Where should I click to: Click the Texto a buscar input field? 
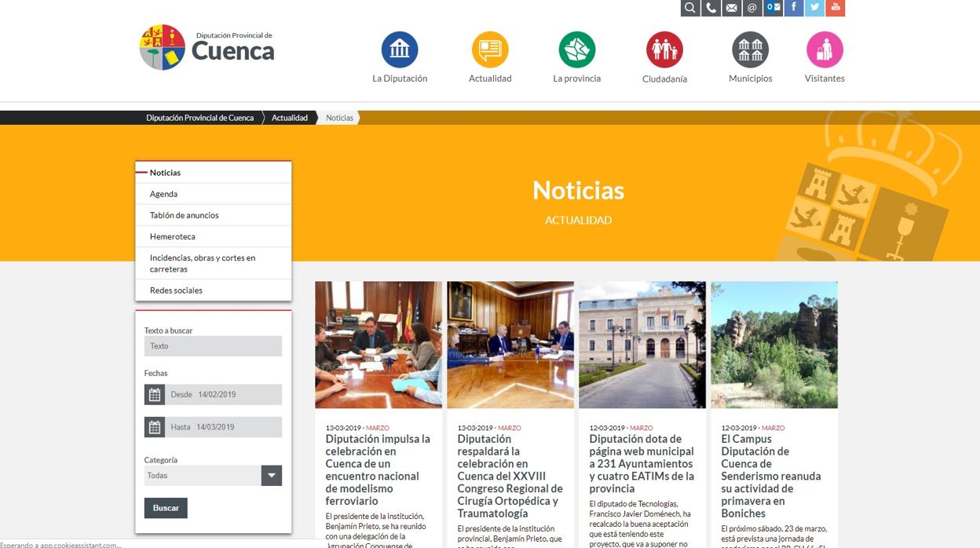coord(213,346)
